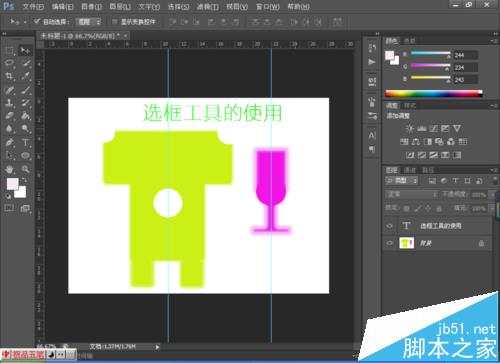Screen dimensions: 500x363
Task: Open the collapsed Character panel icon
Action: 372,136
